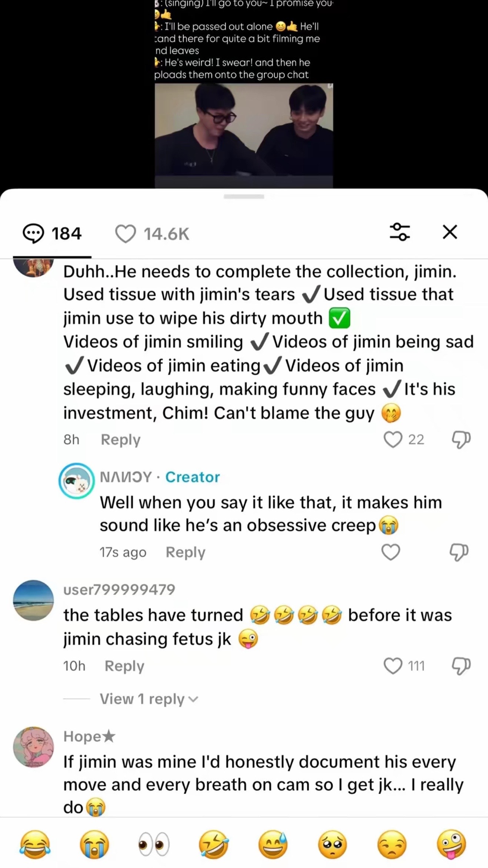
Task: Insert the eyes emoji
Action: (x=154, y=844)
